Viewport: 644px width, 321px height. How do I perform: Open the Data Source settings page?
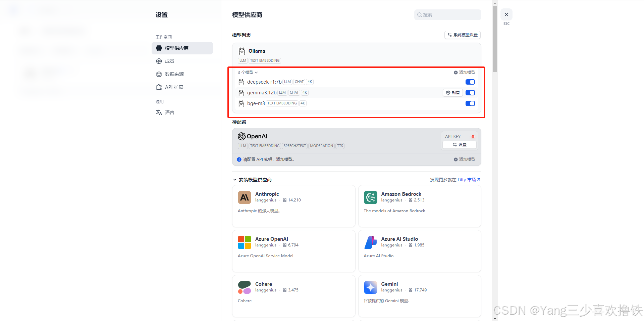pos(182,74)
